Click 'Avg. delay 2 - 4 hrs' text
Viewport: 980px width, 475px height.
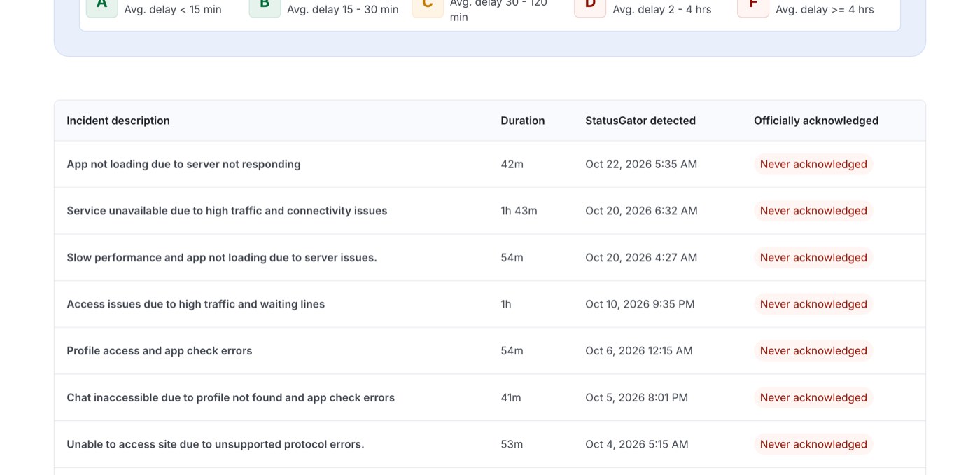[662, 10]
